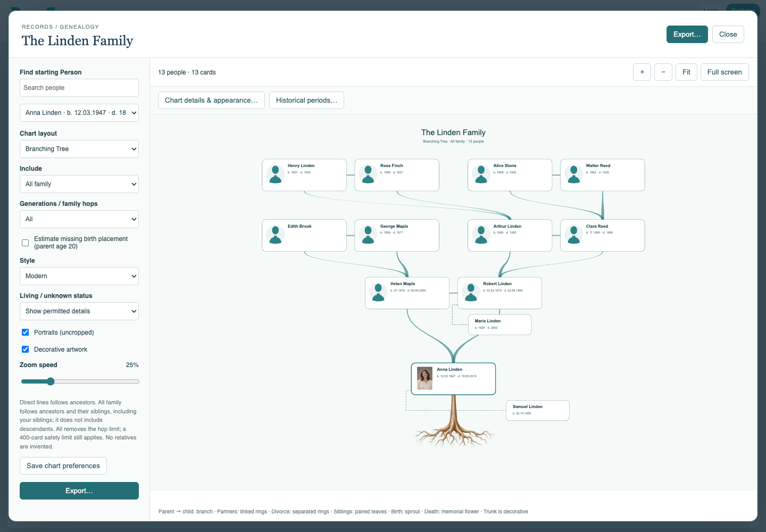This screenshot has height=532, width=766.
Task: Click the zoom in plus button
Action: [642, 72]
